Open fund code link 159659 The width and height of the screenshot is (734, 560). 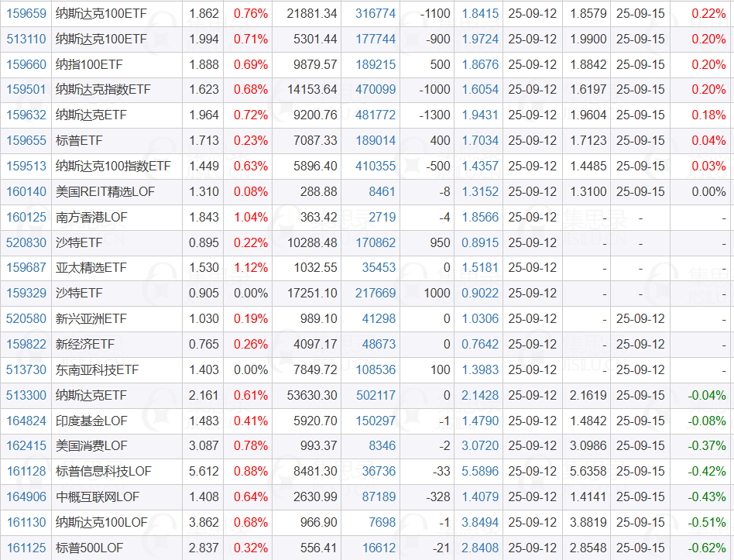pos(26,14)
